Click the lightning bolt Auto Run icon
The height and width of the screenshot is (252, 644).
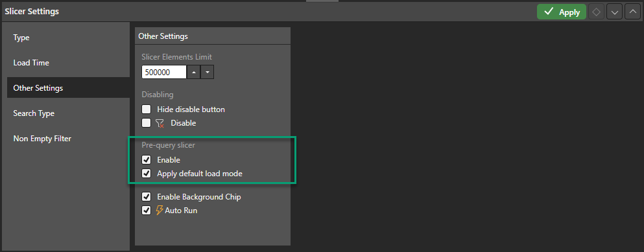[x=160, y=211]
